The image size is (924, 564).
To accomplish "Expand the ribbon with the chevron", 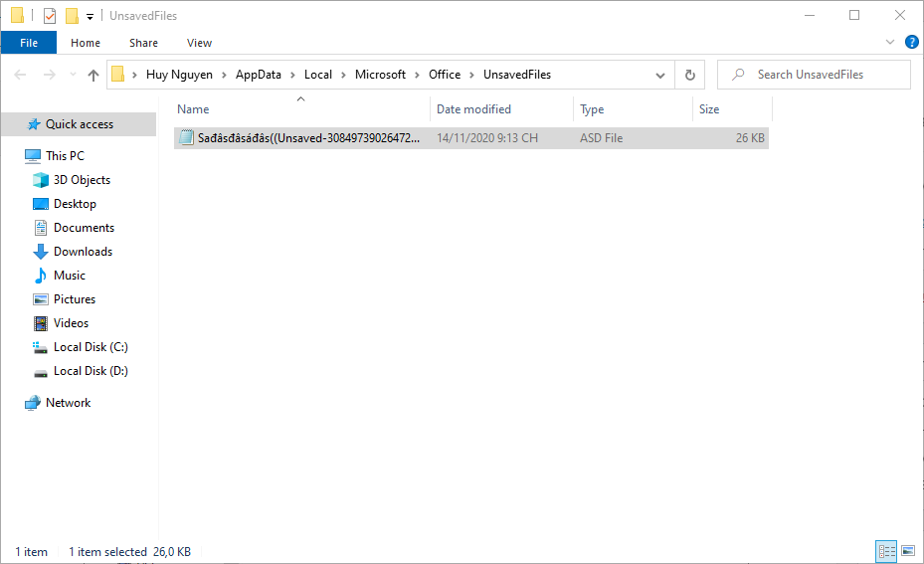I will (890, 42).
